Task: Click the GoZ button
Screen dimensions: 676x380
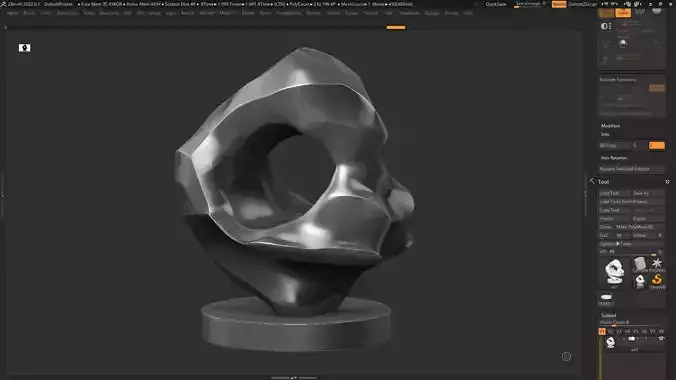Action: pyautogui.click(x=606, y=235)
